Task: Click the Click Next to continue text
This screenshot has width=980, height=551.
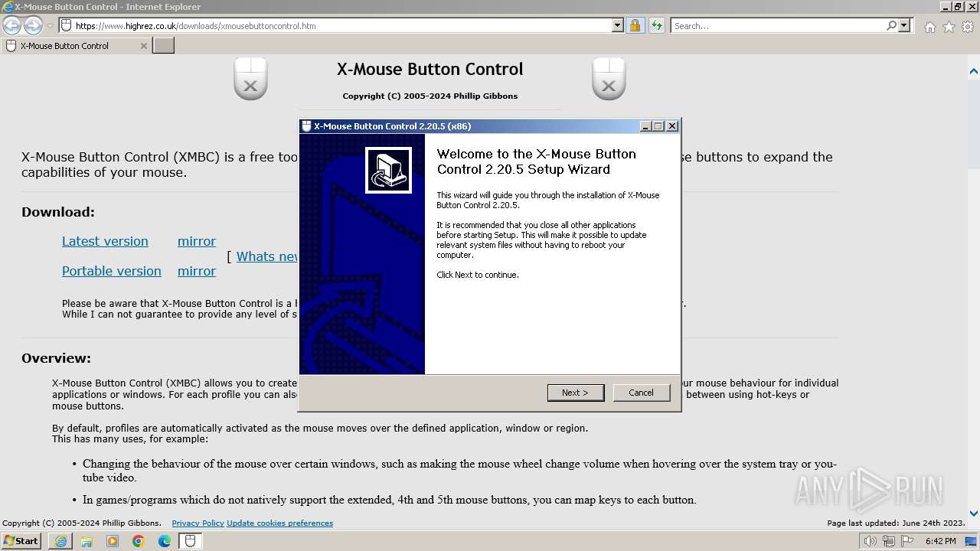Action: 478,275
